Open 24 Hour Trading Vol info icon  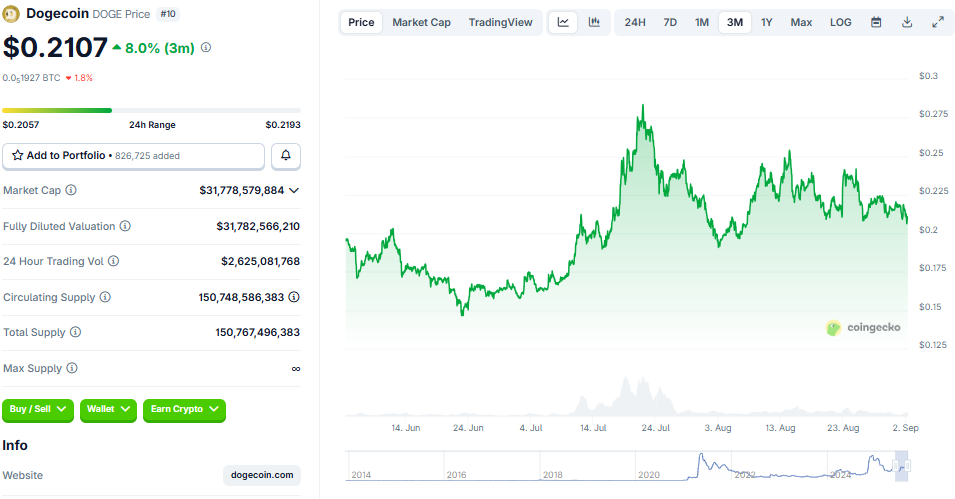pyautogui.click(x=113, y=261)
